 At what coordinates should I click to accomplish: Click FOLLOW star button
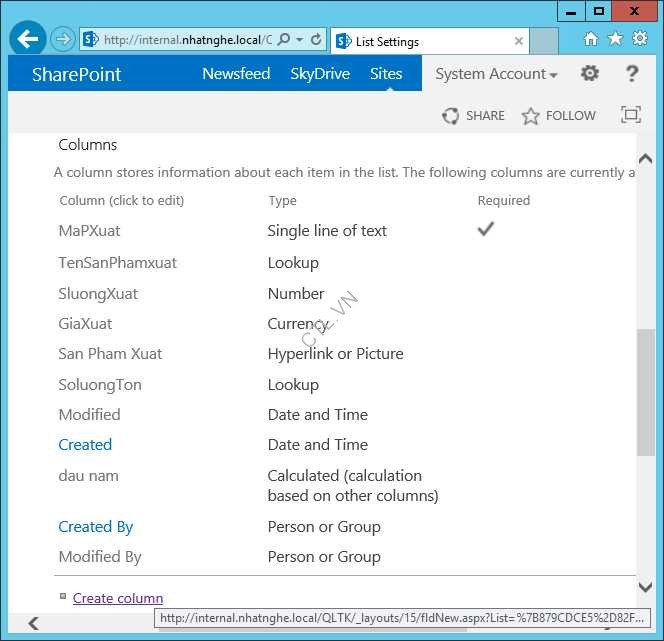pos(559,116)
